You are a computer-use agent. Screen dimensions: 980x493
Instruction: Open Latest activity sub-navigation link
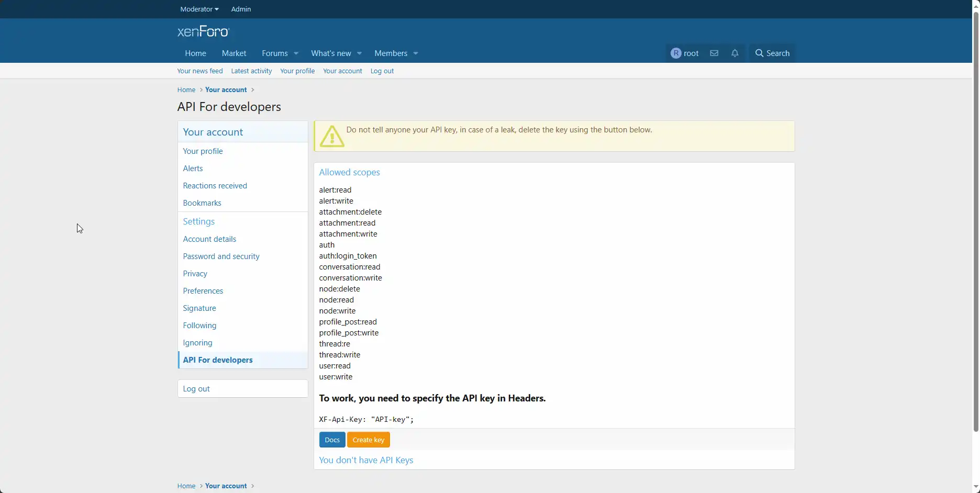click(251, 71)
